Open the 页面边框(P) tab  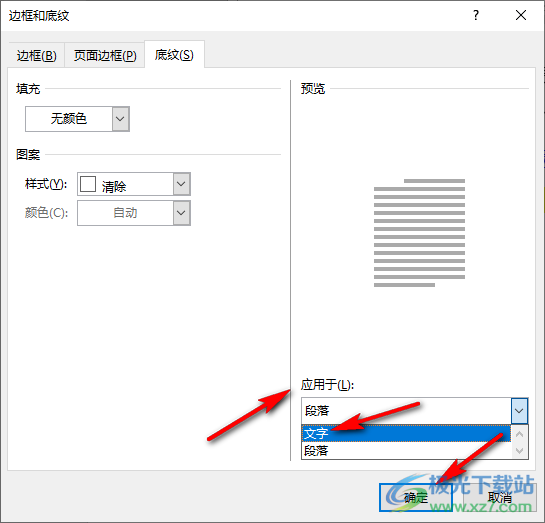[105, 55]
